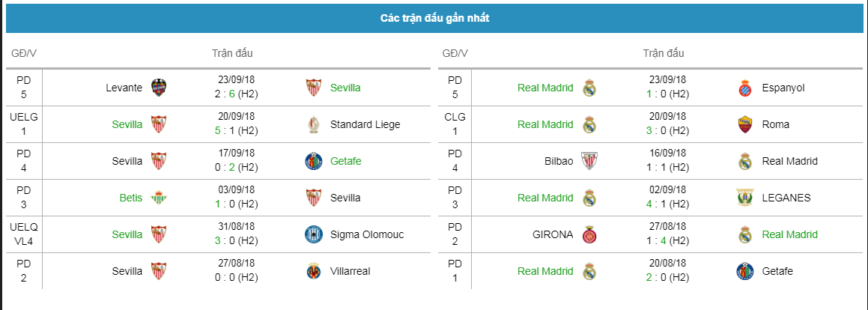The image size is (868, 310).
Task: Click the Espanyol team name
Action: coord(783,88)
